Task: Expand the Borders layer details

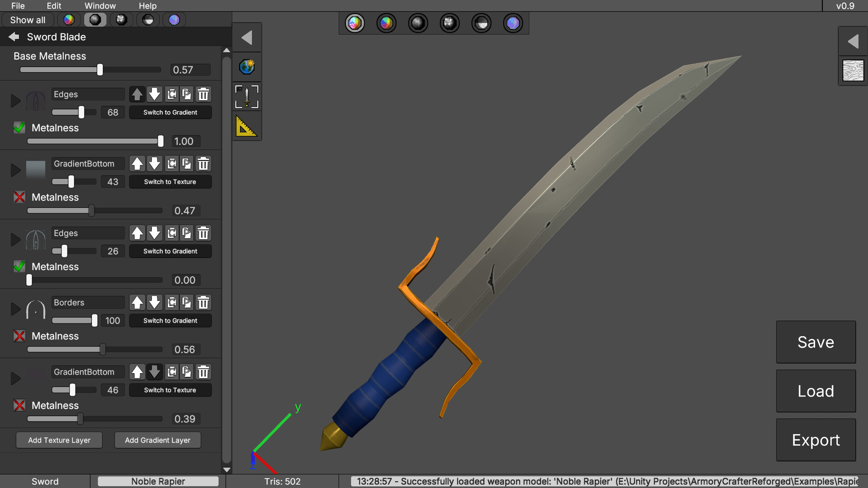Action: 15,309
